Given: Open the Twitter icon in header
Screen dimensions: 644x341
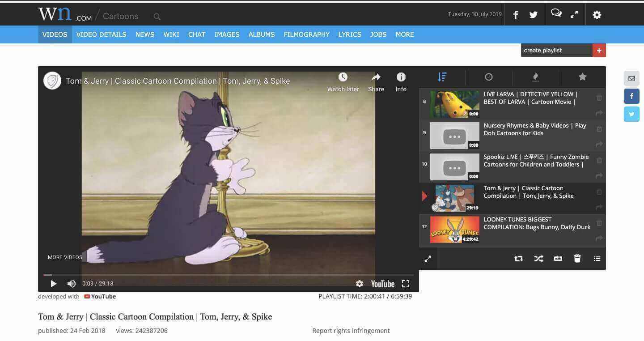Looking at the screenshot, I should pyautogui.click(x=534, y=15).
